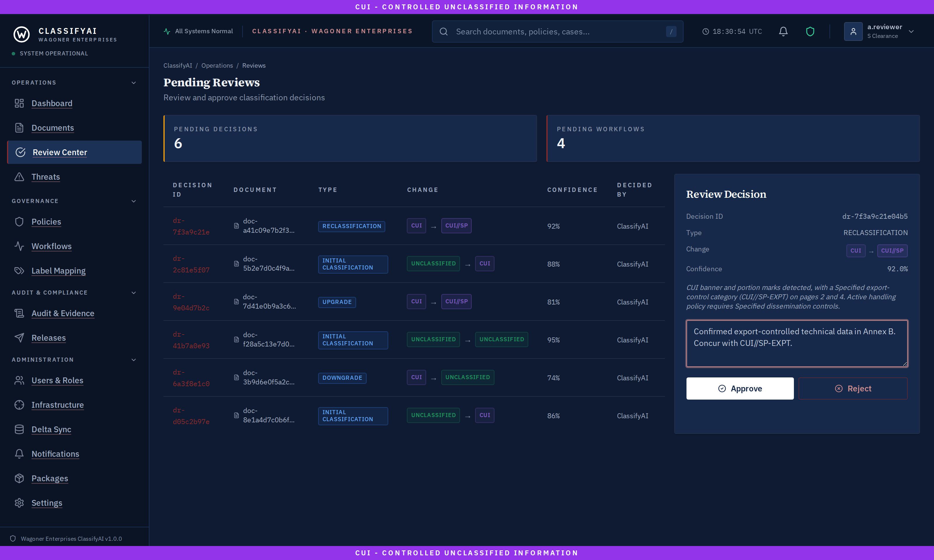
Task: Open the a.reviewer account dropdown chevron
Action: (911, 32)
